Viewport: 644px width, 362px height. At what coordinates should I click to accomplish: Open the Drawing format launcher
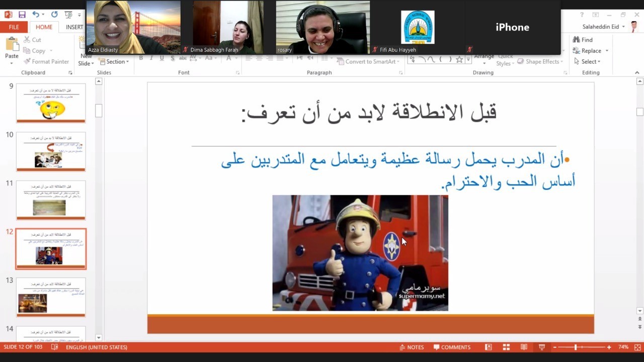click(x=565, y=73)
